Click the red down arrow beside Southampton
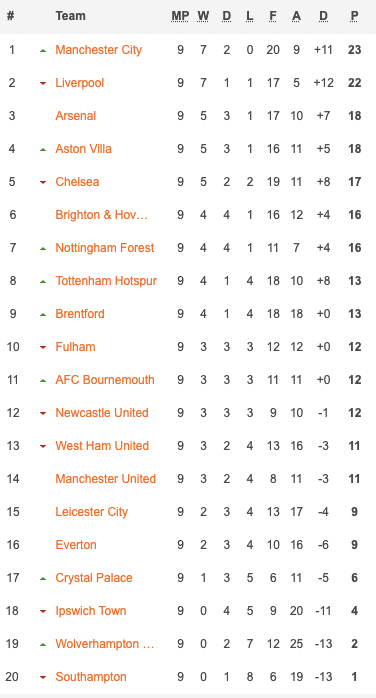Image resolution: width=376 pixels, height=698 pixels. [43, 678]
